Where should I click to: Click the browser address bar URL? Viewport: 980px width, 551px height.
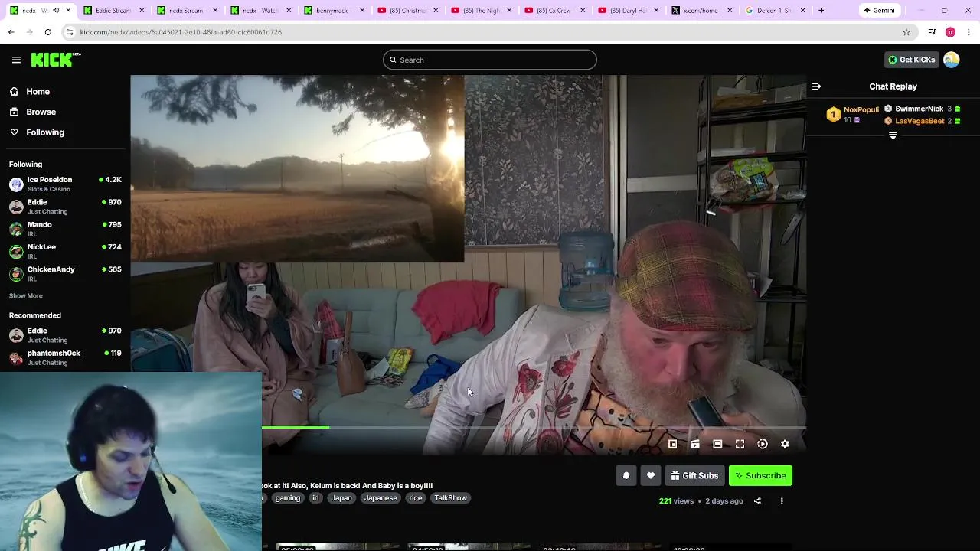[181, 32]
